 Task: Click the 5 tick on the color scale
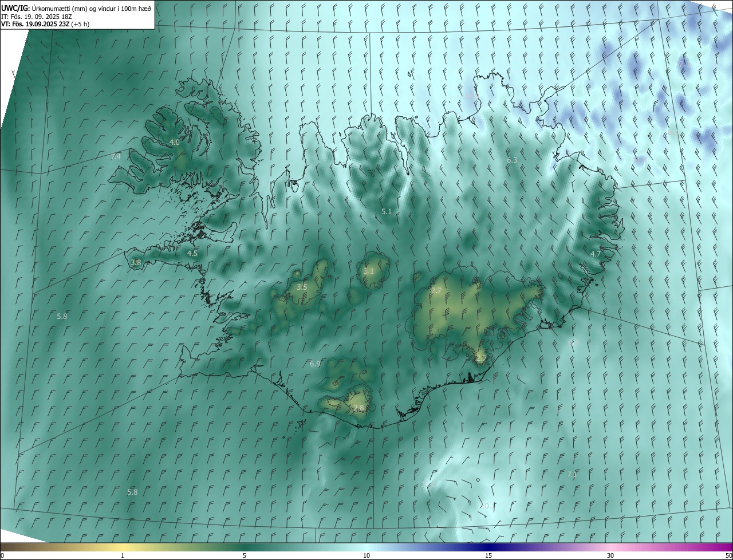coord(245,555)
